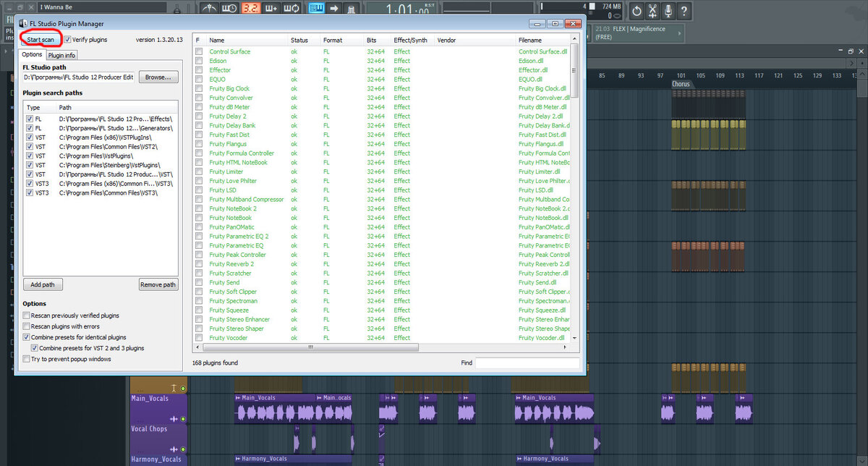Tick the favorite checkbox for Fruity Limiter
This screenshot has height=466, width=868.
pos(199,171)
